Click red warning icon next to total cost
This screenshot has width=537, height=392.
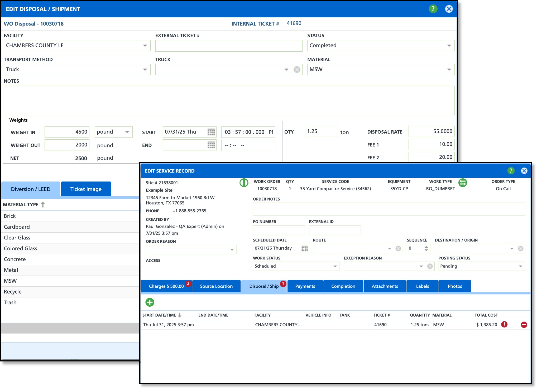pos(504,325)
